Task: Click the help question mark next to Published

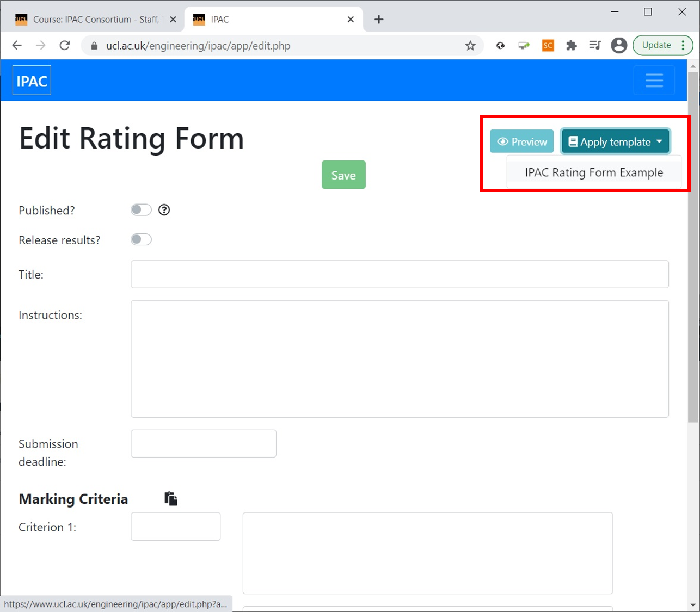Action: tap(164, 210)
